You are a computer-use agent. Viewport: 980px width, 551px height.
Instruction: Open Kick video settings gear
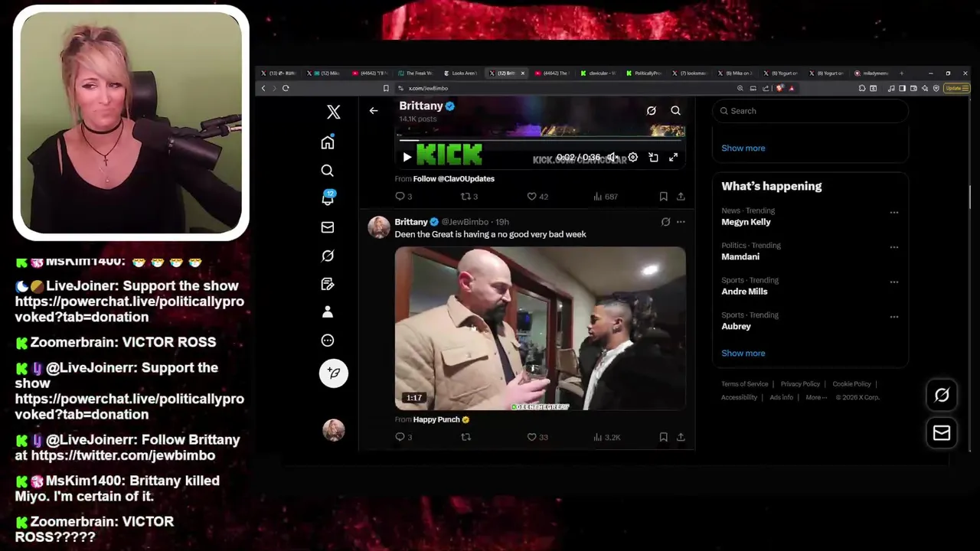(x=632, y=157)
